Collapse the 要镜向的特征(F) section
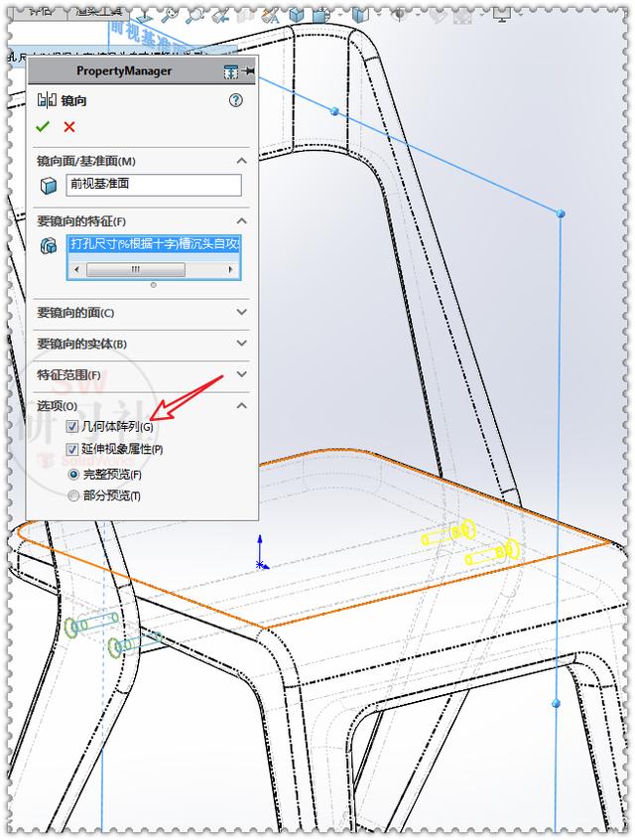635x840 pixels. 242,220
